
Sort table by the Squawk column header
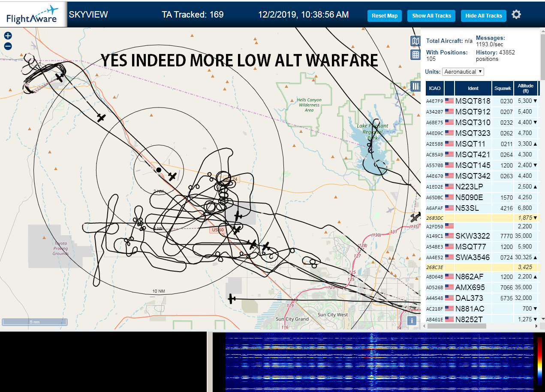503,88
